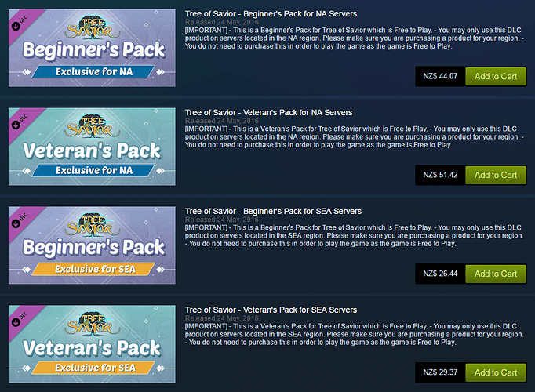Add Veteran's Pack for SEA to cart

coord(496,372)
